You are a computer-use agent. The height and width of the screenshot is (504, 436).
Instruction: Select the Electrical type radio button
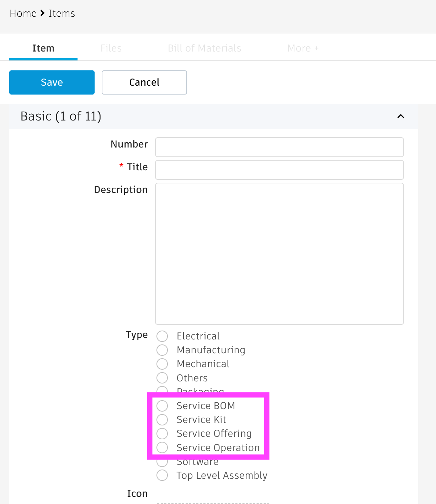[162, 336]
